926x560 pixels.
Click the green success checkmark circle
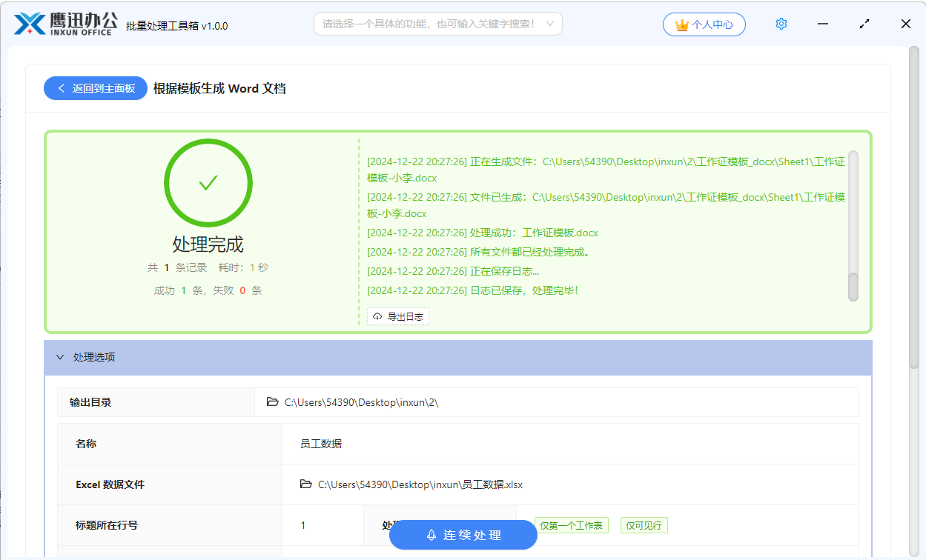coord(208,183)
